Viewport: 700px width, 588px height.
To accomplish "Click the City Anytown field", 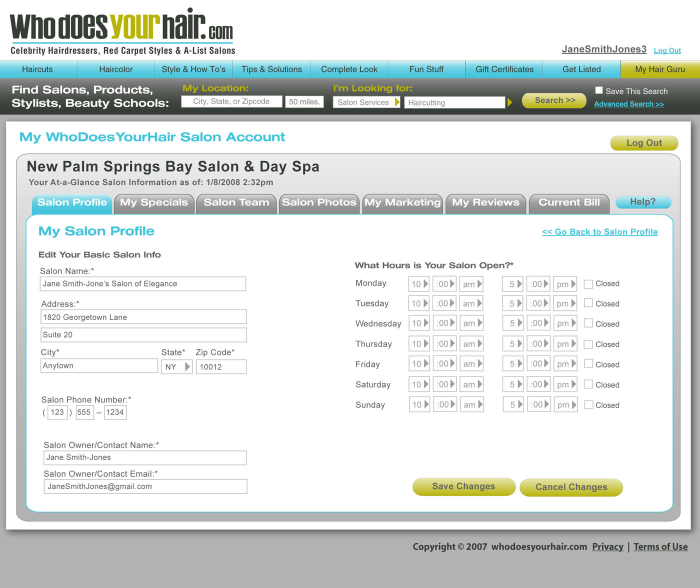I will [x=99, y=366].
